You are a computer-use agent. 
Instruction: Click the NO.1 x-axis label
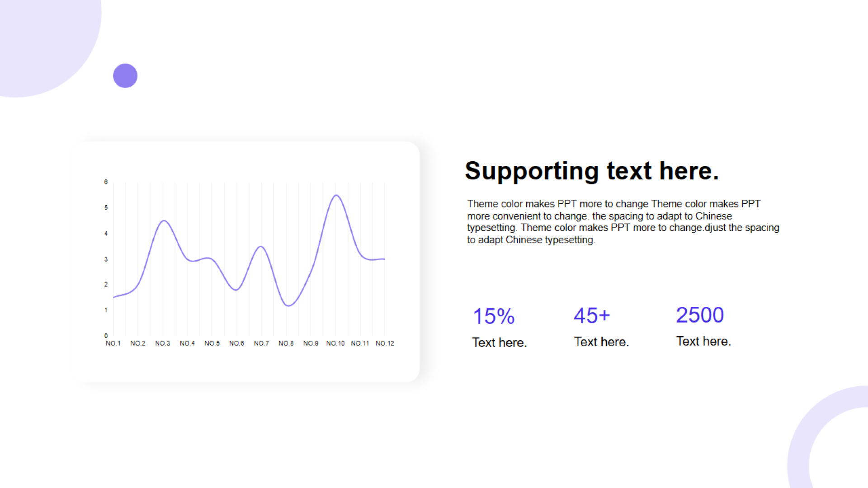[x=113, y=343]
